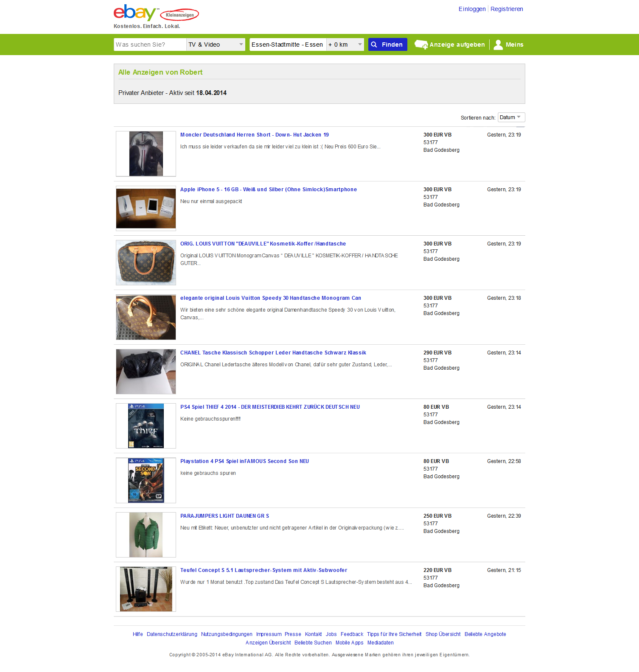The image size is (639, 672).
Task: Open CHANEL Tasche Klassisch Schopper listing
Action: click(273, 353)
